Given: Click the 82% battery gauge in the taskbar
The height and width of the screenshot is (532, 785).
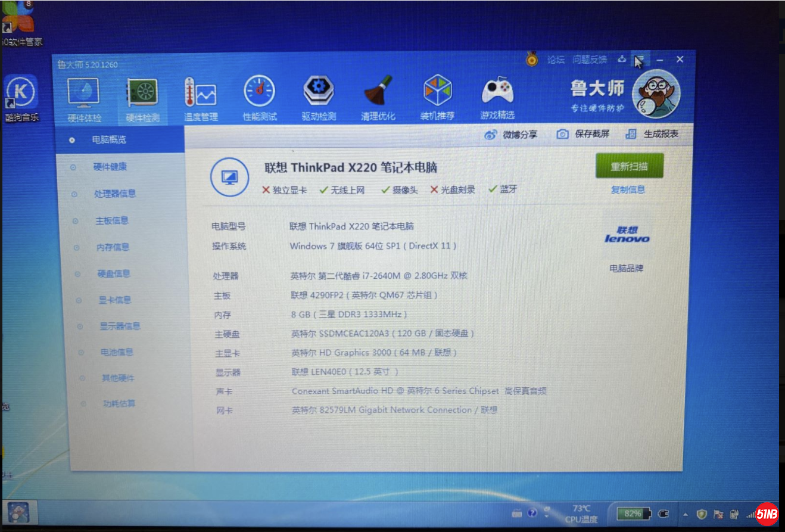Looking at the screenshot, I should tap(635, 513).
